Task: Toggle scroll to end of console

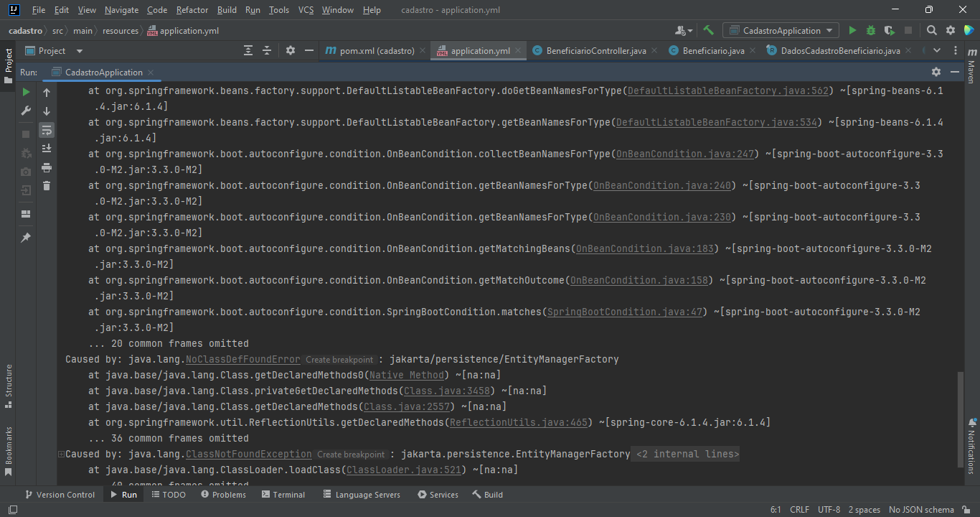Action: click(x=47, y=149)
